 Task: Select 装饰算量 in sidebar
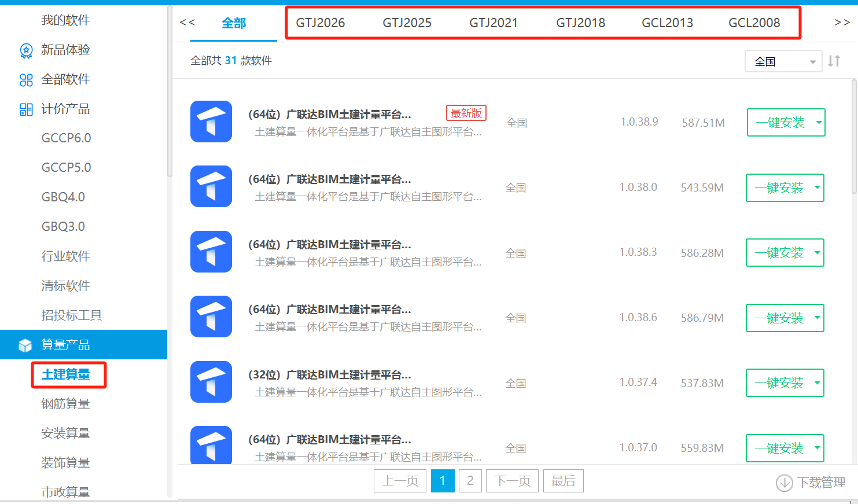tap(66, 463)
